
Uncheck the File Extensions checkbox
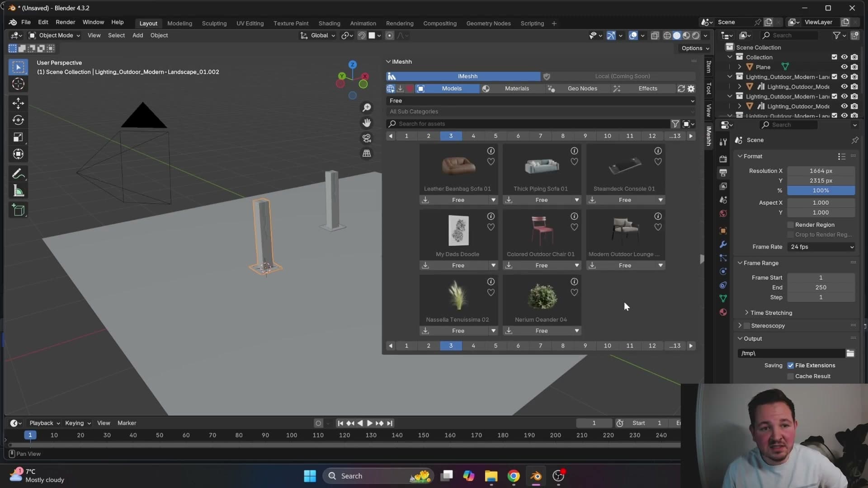pyautogui.click(x=791, y=366)
